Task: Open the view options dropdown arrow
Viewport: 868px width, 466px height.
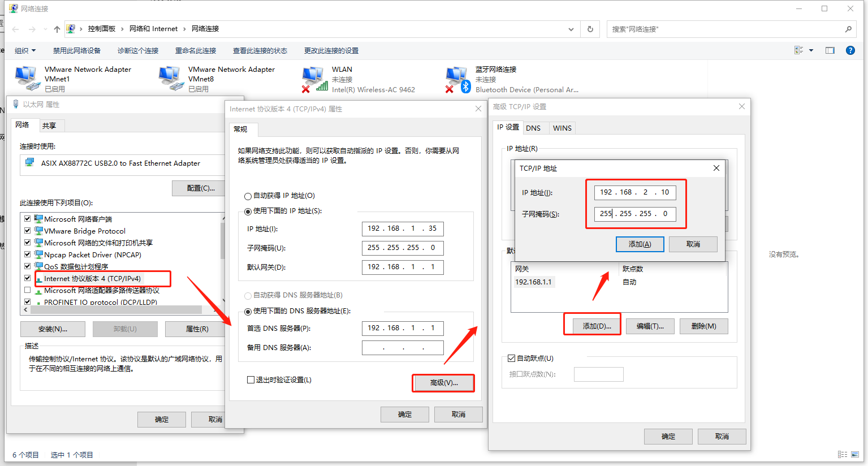Action: pyautogui.click(x=811, y=50)
